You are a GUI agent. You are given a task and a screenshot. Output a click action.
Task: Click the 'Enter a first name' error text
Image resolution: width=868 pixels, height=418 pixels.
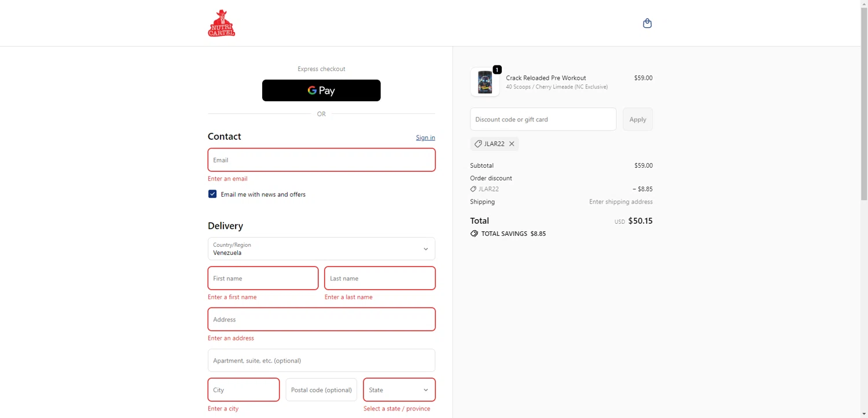(232, 297)
